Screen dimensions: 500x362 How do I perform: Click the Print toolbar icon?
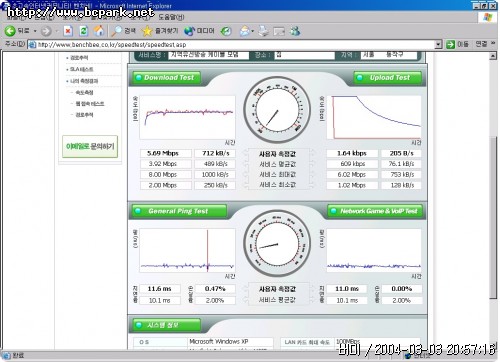click(263, 31)
